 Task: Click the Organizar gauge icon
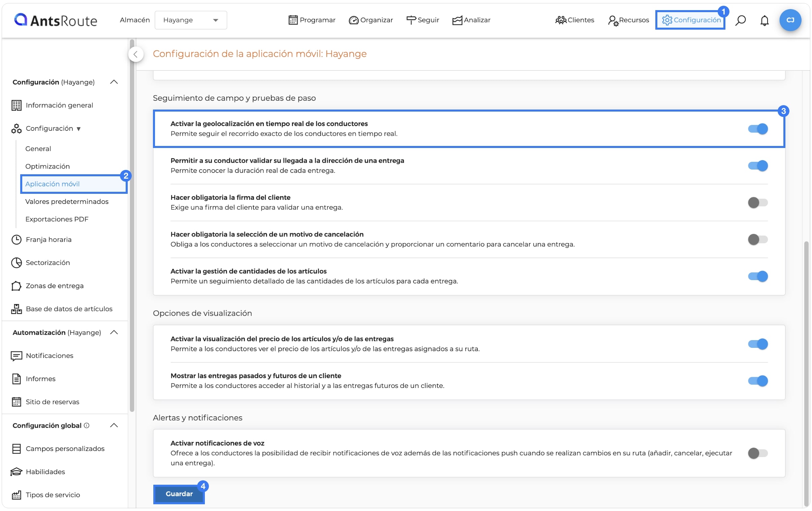click(x=353, y=20)
